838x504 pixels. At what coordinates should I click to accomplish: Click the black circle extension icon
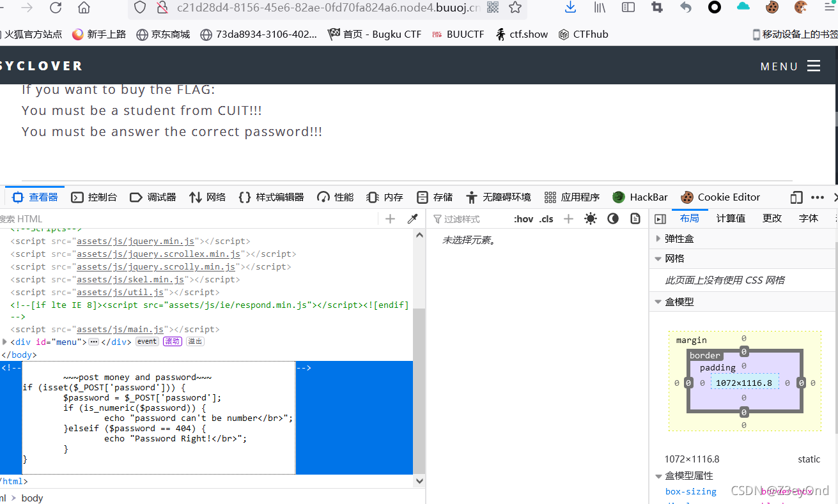(715, 7)
